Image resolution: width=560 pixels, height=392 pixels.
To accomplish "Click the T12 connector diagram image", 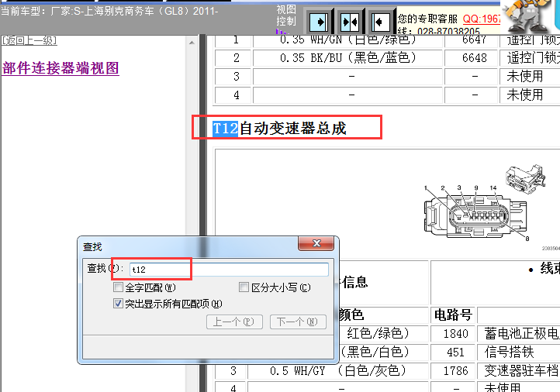I will (x=486, y=207).
